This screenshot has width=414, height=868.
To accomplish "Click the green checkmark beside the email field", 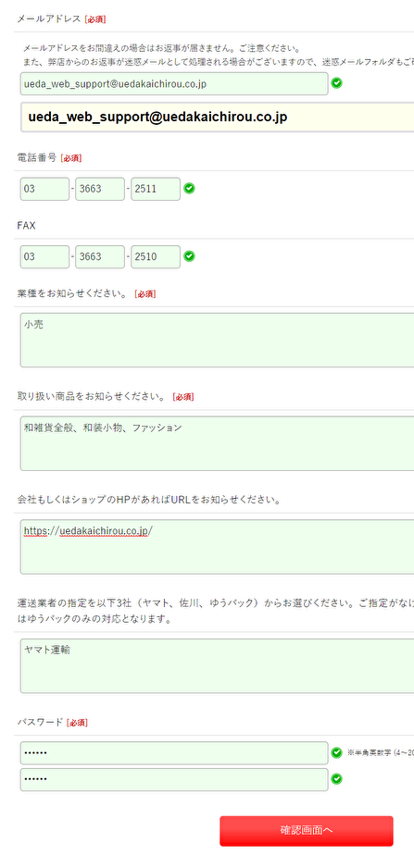I will (336, 83).
